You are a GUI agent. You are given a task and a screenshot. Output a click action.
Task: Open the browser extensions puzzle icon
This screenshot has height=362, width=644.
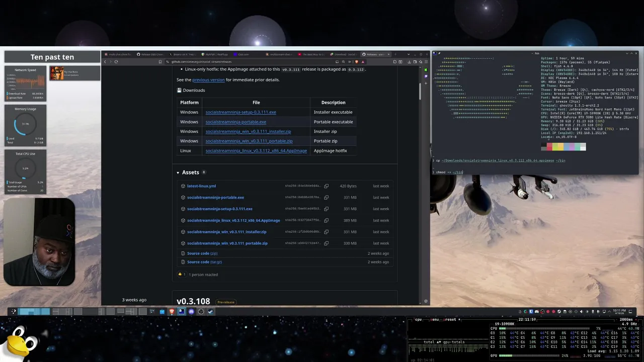[x=395, y=61]
